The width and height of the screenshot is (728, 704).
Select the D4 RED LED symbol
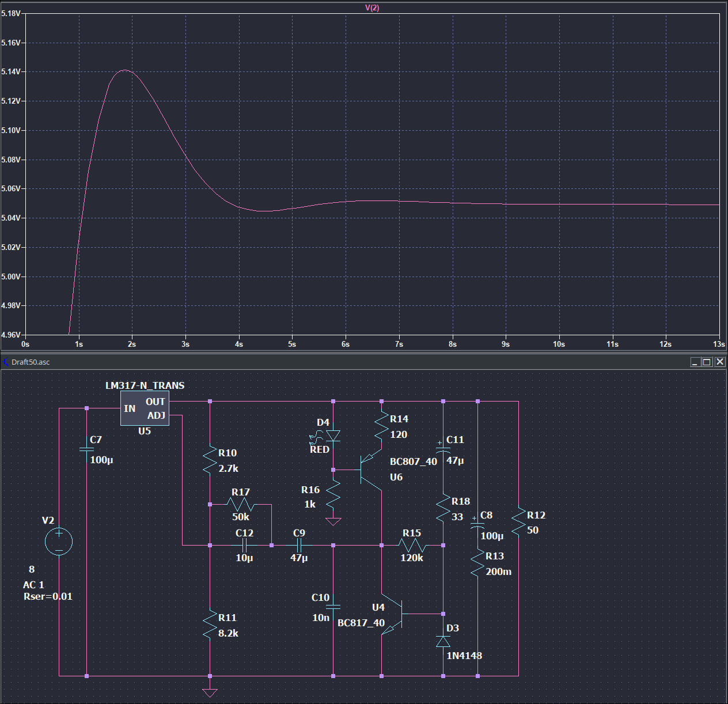[333, 436]
